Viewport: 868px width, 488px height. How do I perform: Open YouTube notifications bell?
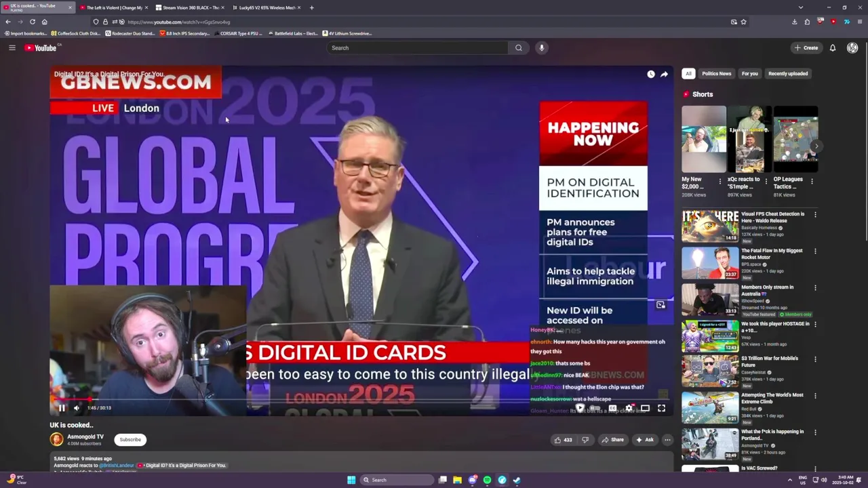point(833,47)
